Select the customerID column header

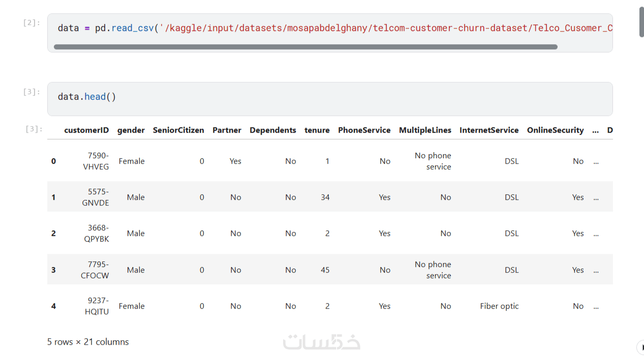pos(86,130)
